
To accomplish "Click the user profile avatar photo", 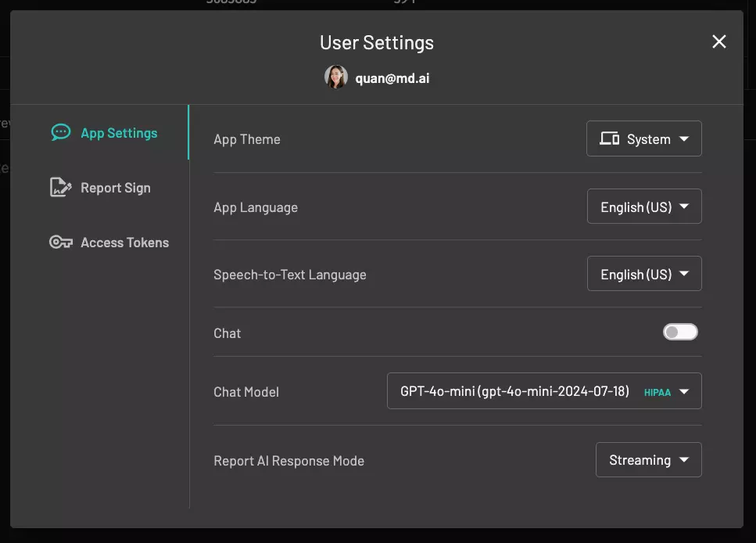I will pyautogui.click(x=335, y=77).
